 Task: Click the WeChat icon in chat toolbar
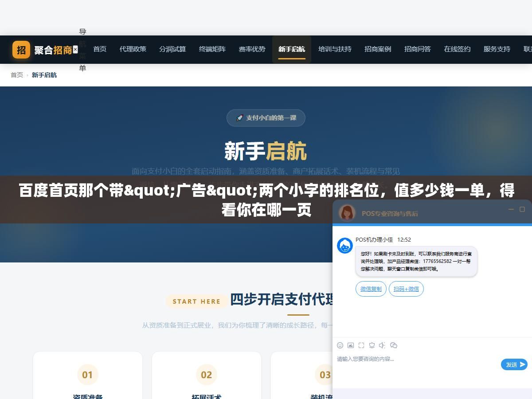[394, 345]
